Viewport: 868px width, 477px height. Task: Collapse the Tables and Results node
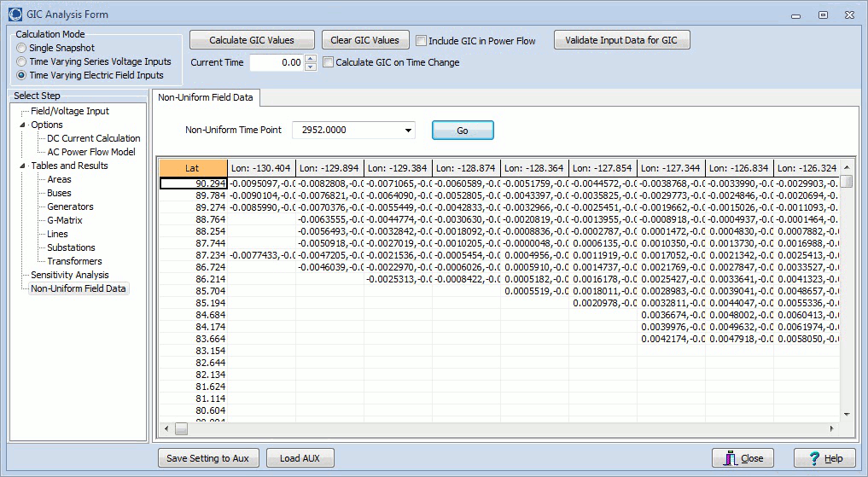[x=23, y=166]
